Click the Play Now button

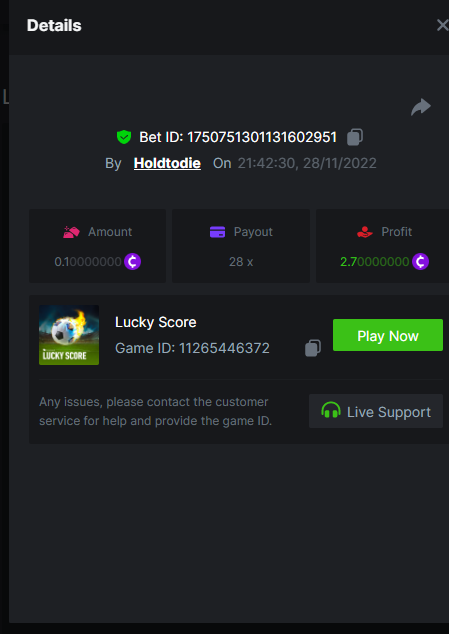[x=388, y=335]
